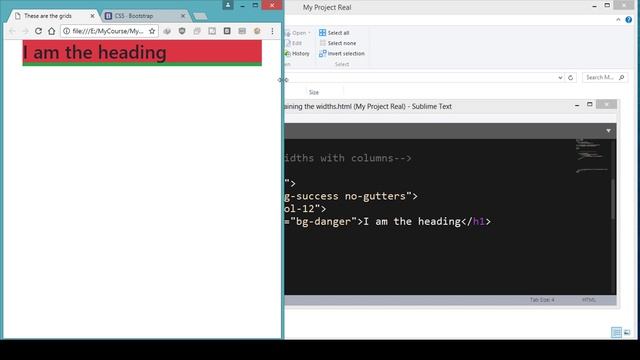Image resolution: width=640 pixels, height=360 pixels.
Task: Click the Explorer search magnifier icon
Action: pos(622,77)
